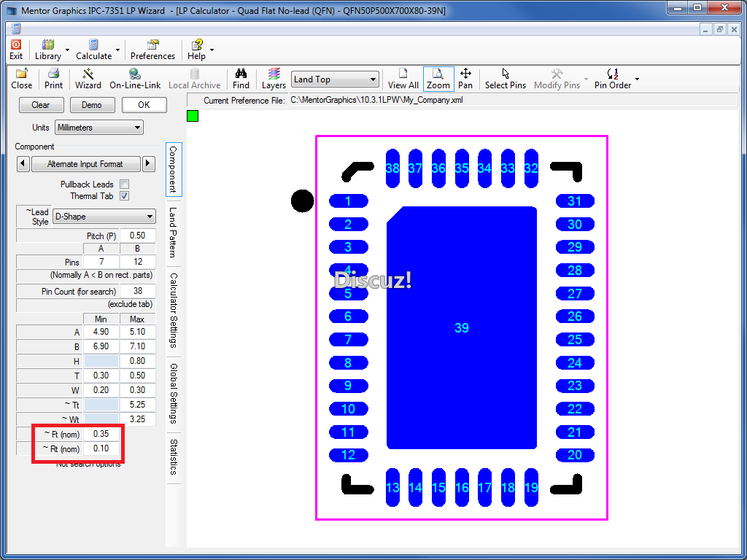Switch to the Land Pattern tab
Screen dimensions: 747x560
pos(174,233)
